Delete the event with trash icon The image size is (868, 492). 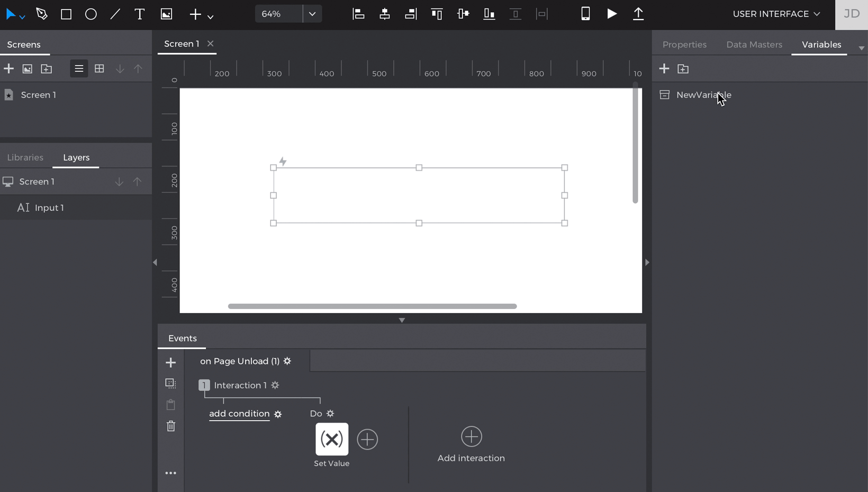[x=170, y=426]
